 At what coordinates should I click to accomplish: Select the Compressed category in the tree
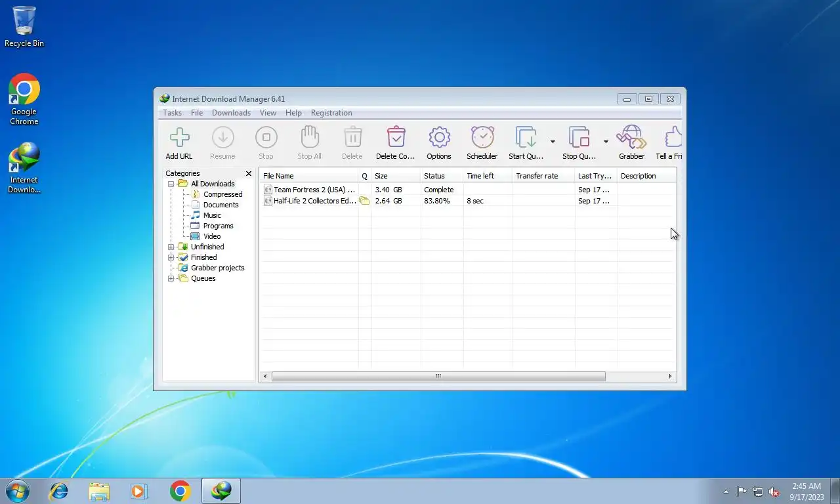click(x=222, y=194)
